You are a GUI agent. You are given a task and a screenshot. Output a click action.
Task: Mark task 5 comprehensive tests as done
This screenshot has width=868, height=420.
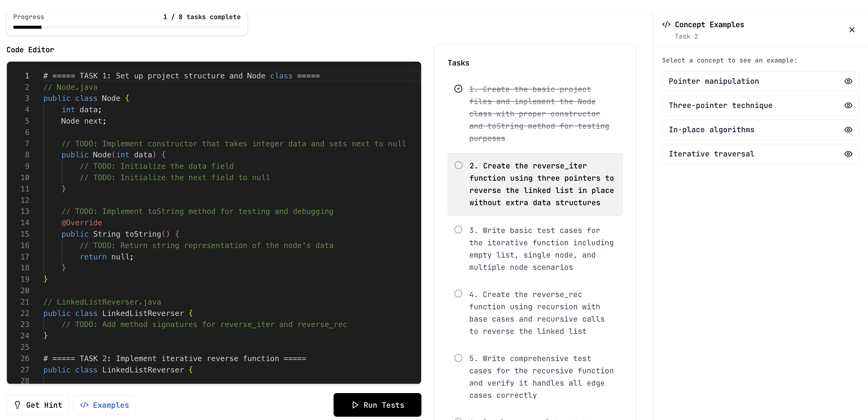click(458, 358)
